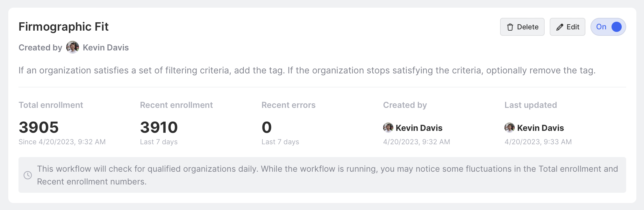Click the recent enrollment count 3910

pos(159,127)
